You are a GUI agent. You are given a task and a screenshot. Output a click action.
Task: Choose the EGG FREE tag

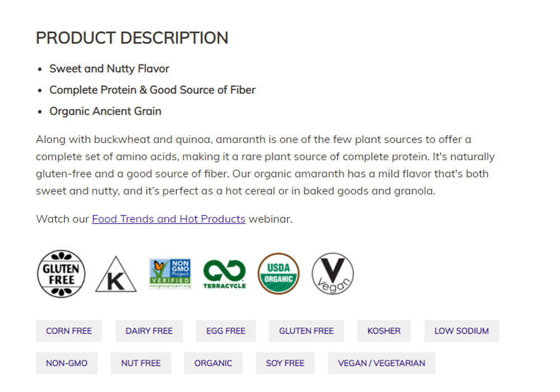(226, 331)
